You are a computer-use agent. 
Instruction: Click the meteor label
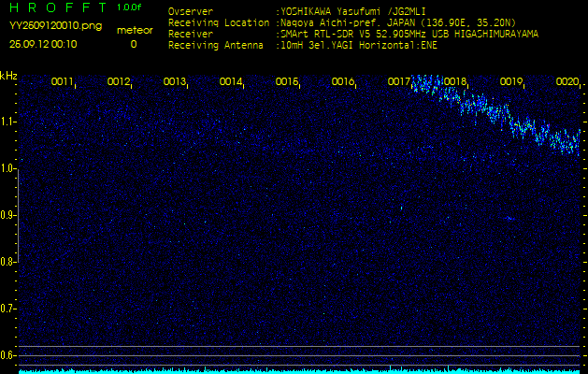(133, 30)
